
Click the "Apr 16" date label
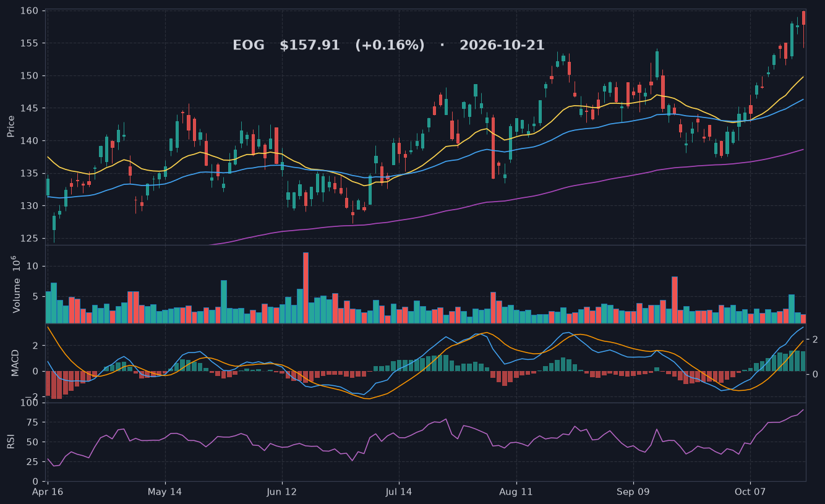(x=48, y=492)
